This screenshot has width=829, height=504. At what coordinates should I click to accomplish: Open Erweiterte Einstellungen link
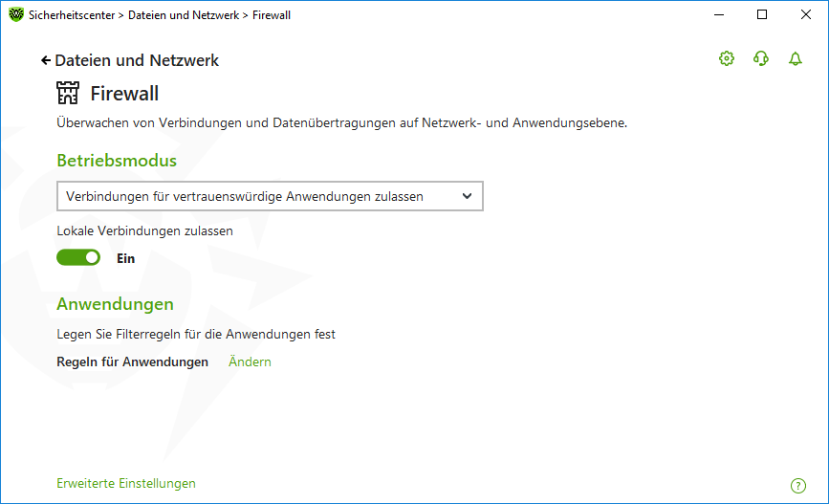click(126, 483)
